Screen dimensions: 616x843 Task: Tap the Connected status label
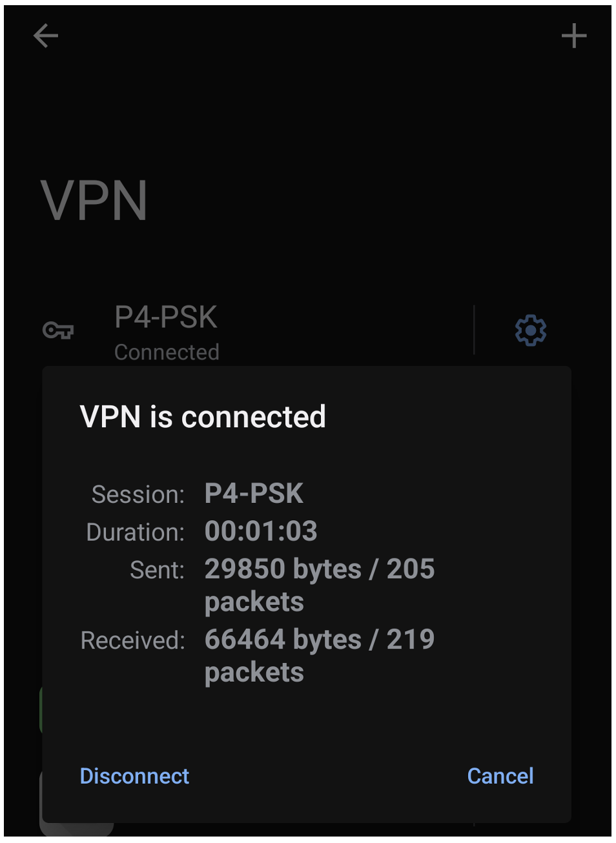[x=167, y=352]
